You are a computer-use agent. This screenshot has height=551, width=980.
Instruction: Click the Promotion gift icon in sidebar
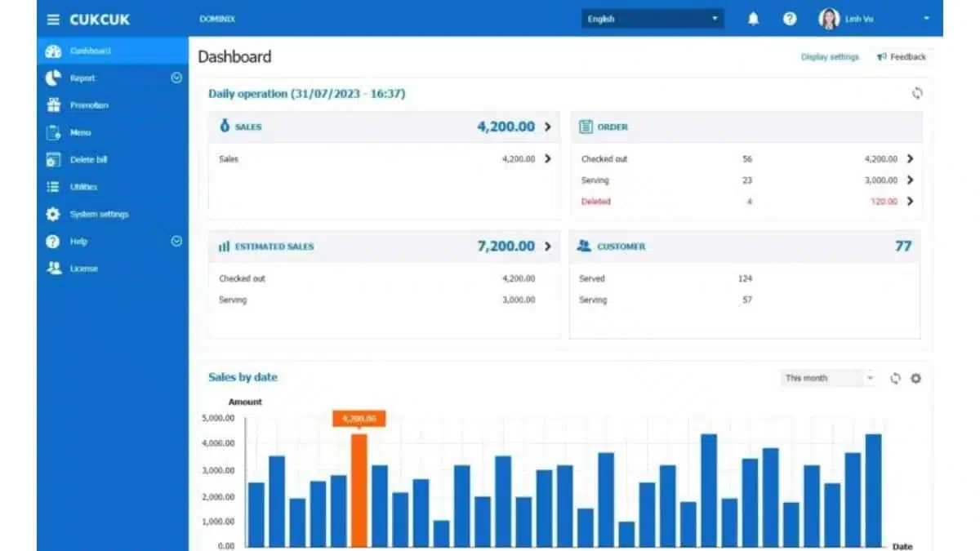(53, 105)
